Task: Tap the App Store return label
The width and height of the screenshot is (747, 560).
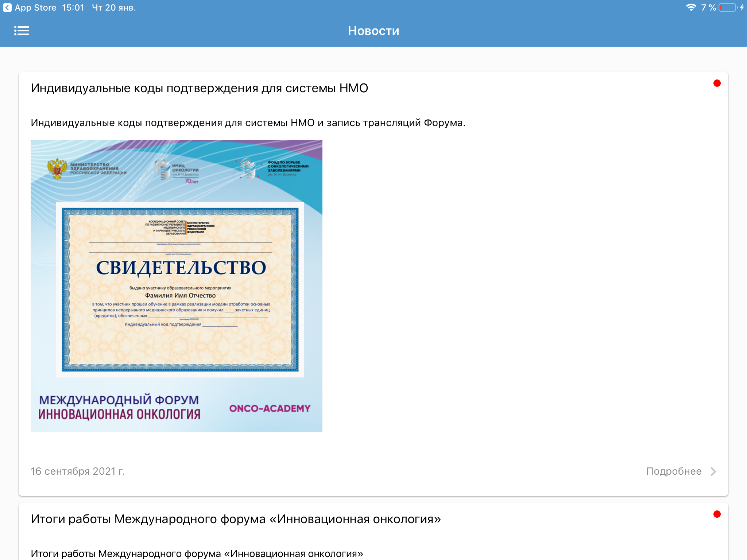Action: pyautogui.click(x=35, y=8)
